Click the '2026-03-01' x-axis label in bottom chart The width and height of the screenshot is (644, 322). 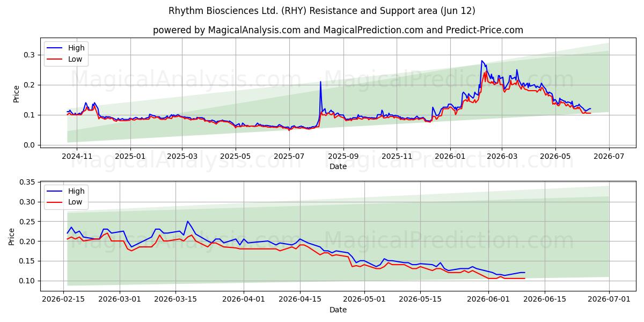click(119, 299)
